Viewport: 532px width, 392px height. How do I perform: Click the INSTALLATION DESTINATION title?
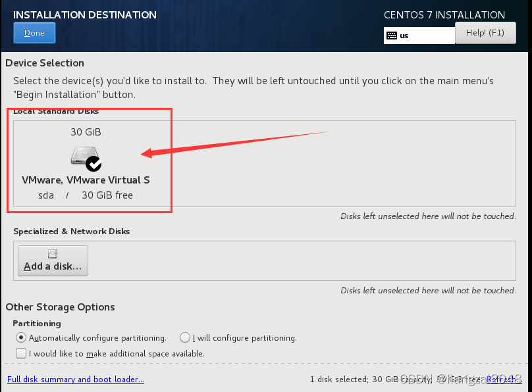tap(85, 15)
